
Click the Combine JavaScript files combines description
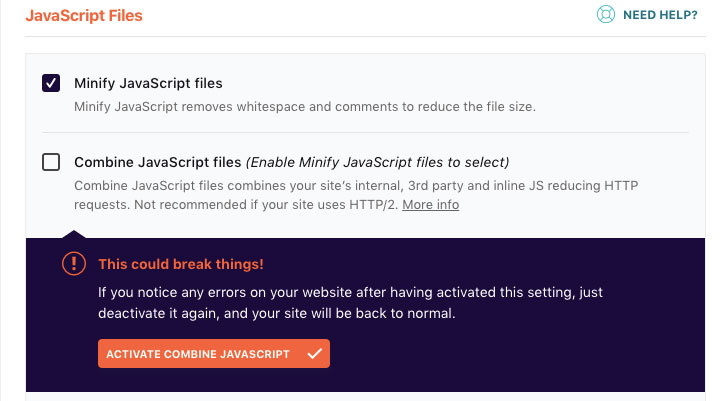coord(356,195)
